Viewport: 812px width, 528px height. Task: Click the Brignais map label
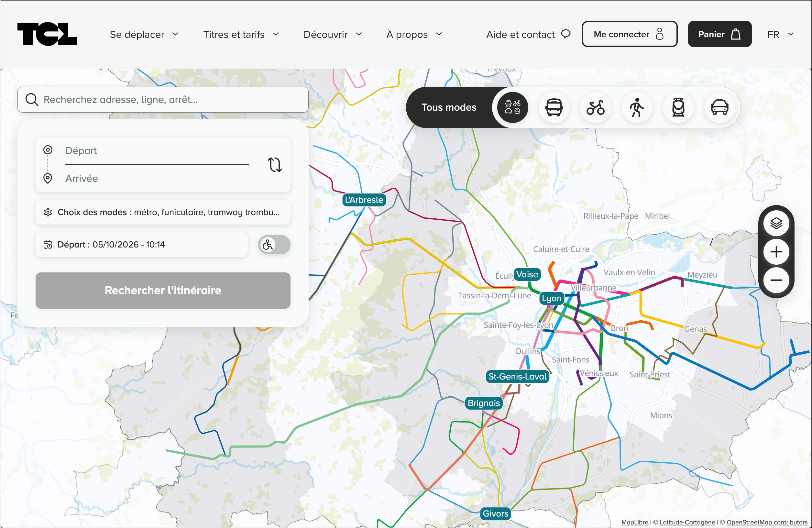tap(483, 403)
